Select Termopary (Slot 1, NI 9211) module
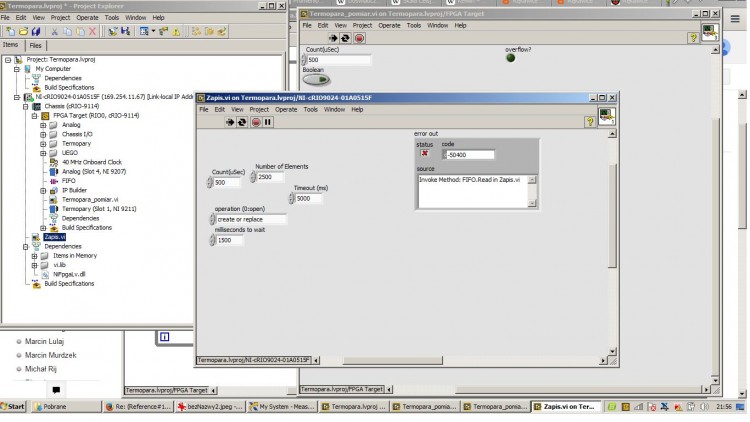The height and width of the screenshot is (422, 750). (99, 209)
